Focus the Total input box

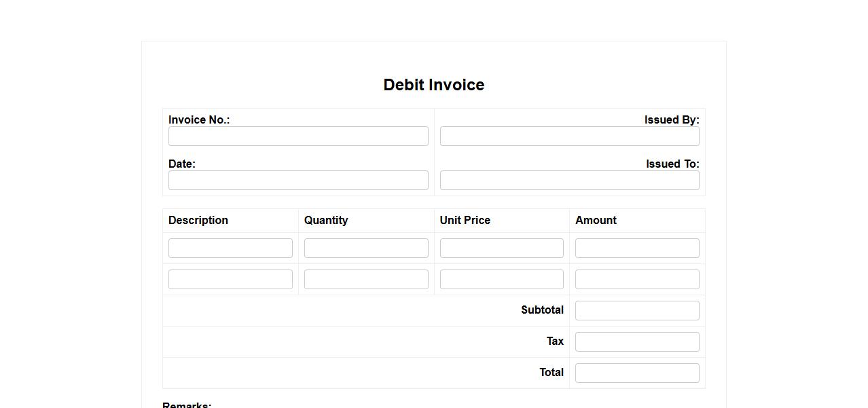click(637, 373)
